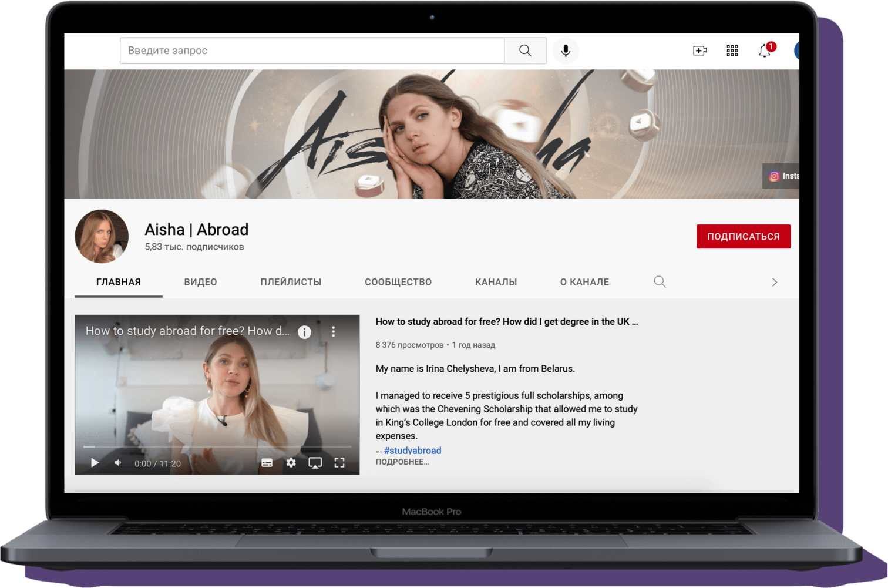Open the КАНАЛЫ tab
The width and height of the screenshot is (888, 588).
coord(496,282)
